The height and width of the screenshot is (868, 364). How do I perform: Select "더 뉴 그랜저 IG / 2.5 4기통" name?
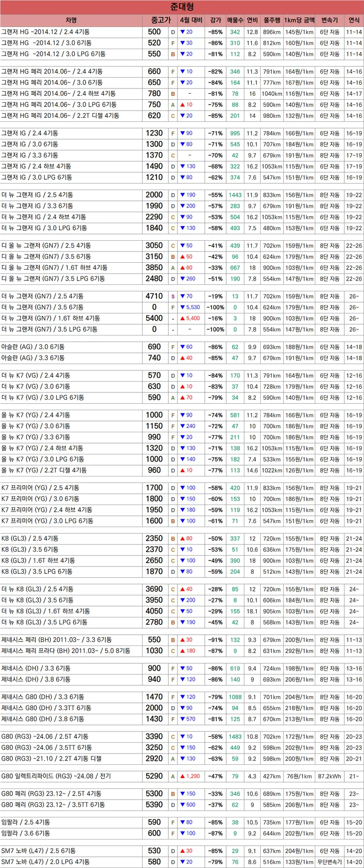pyautogui.click(x=71, y=195)
